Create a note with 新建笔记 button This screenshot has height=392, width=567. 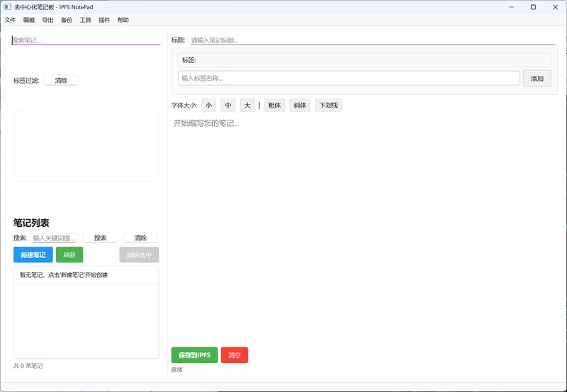coord(33,254)
